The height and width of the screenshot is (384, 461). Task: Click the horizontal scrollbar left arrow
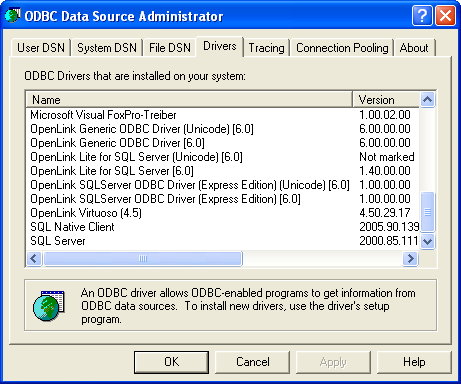coord(34,258)
